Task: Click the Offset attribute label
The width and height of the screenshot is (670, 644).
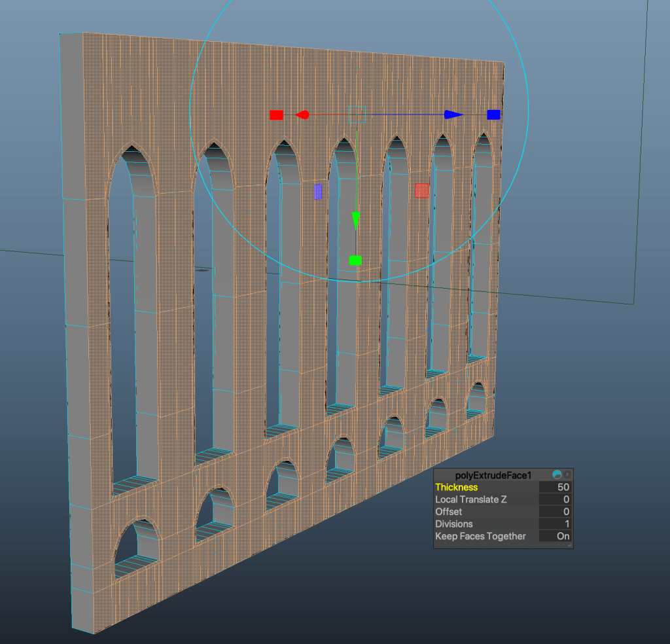Action: (x=448, y=512)
